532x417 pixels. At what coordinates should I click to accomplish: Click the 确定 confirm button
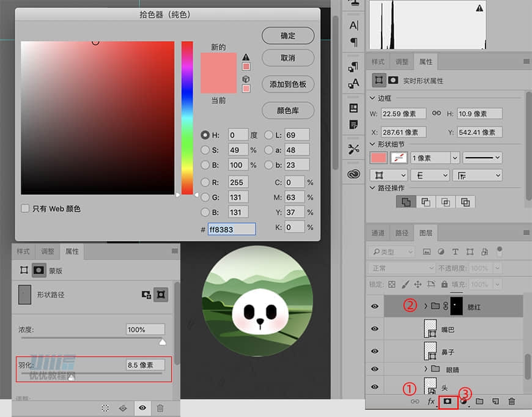tap(287, 35)
